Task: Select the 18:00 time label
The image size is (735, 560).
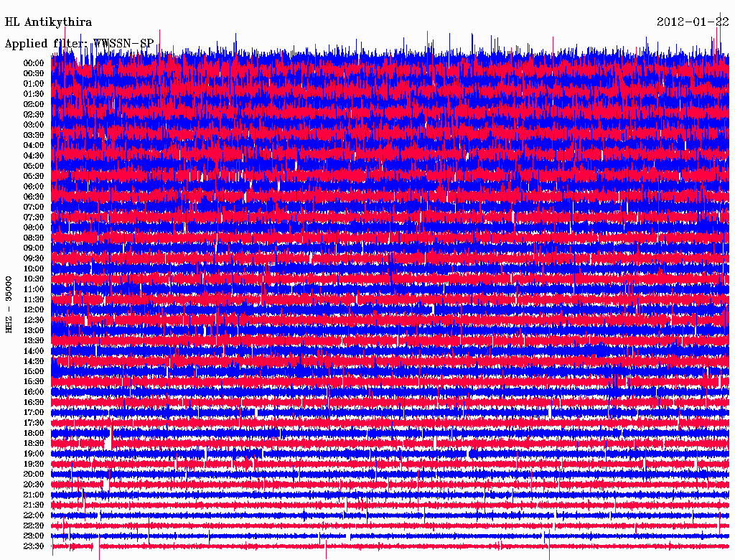Action: [34, 434]
